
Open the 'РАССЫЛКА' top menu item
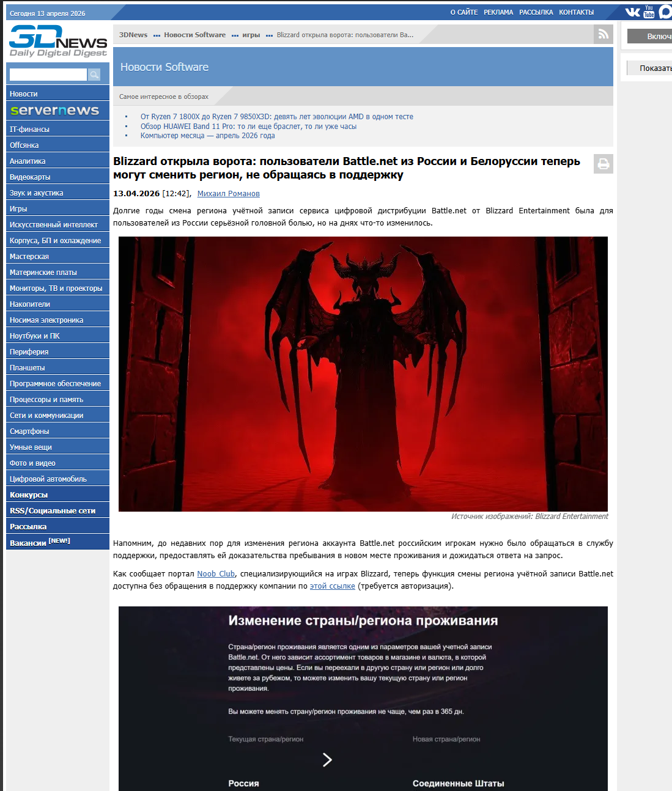tap(536, 12)
